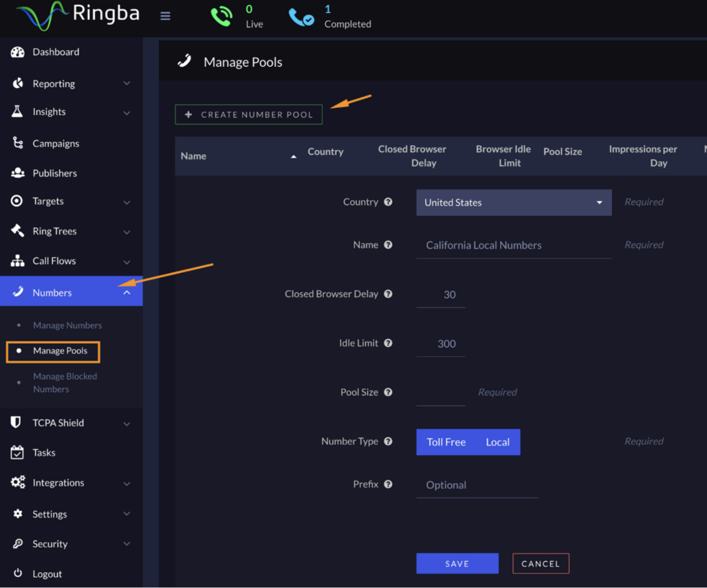Image resolution: width=707 pixels, height=588 pixels.
Task: Click the Number Type help icon
Action: click(x=388, y=441)
